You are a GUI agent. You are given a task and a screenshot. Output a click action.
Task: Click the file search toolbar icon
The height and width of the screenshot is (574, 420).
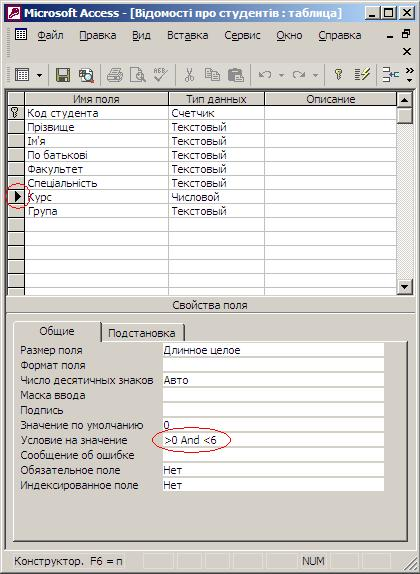point(86,75)
